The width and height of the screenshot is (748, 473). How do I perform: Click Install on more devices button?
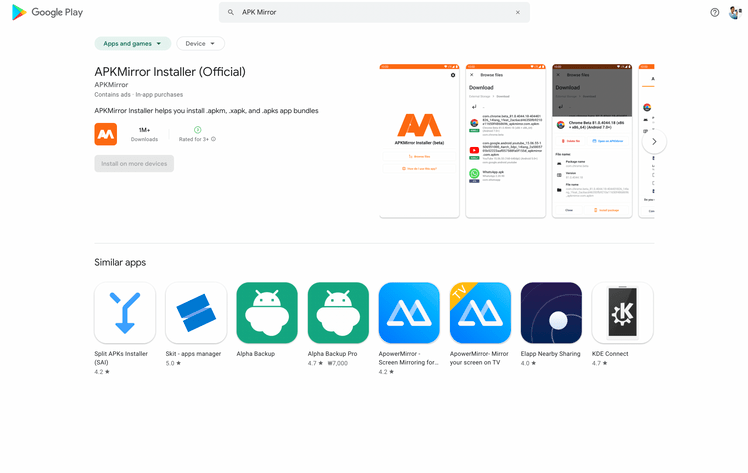point(134,163)
